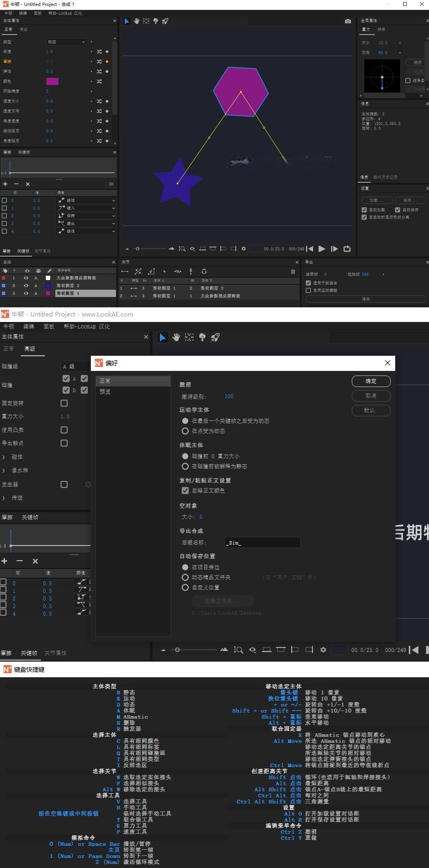Check the 使用凸壳 checkbox
This screenshot has width=429, height=868.
(x=64, y=430)
